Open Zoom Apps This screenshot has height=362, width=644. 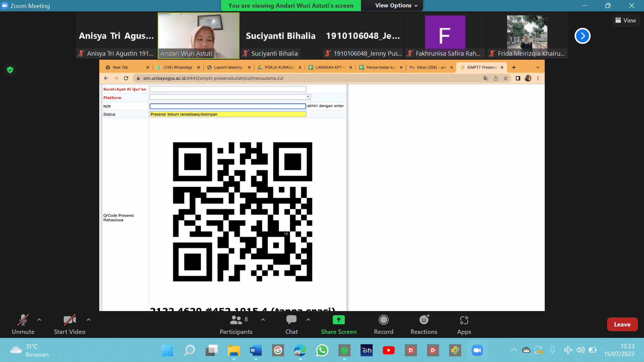tap(464, 324)
